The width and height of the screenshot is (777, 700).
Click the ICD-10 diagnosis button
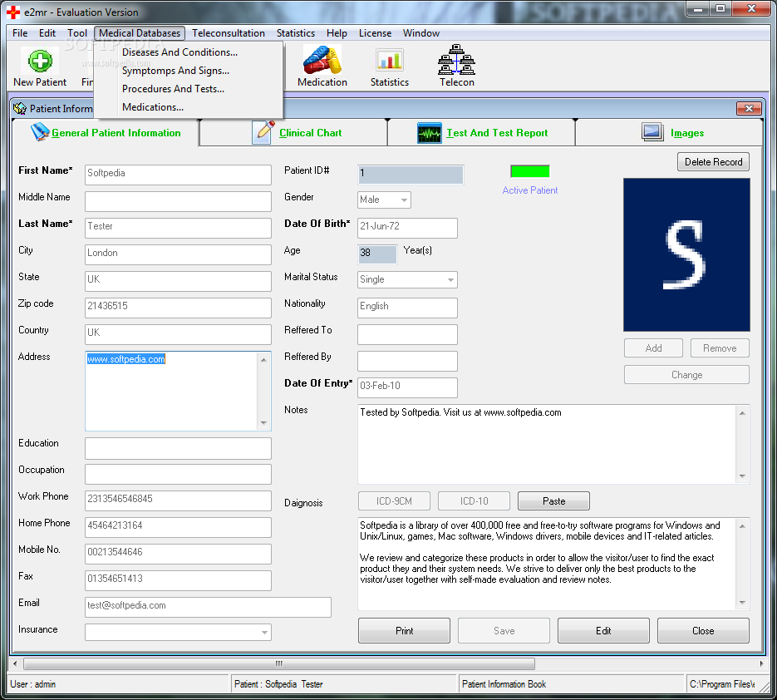tap(474, 501)
